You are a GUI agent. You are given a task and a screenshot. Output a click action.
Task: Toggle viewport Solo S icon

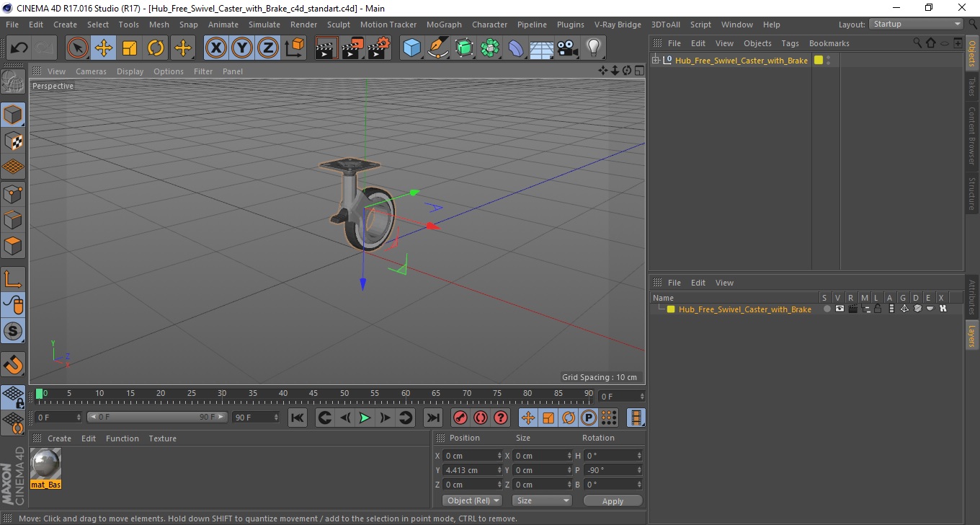(13, 332)
